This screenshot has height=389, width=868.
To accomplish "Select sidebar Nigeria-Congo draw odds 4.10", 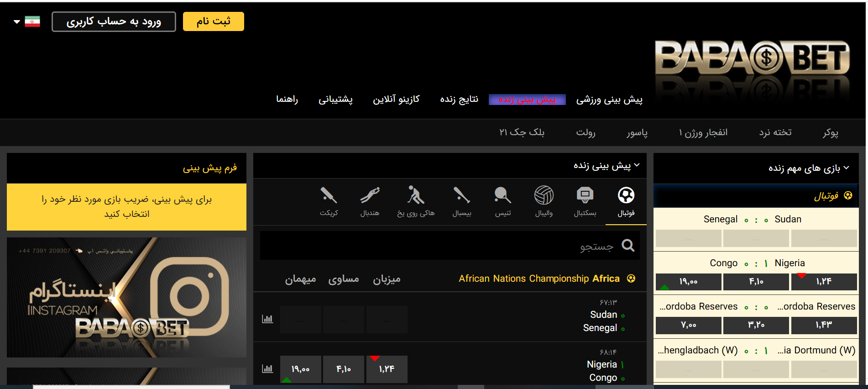I will (756, 282).
